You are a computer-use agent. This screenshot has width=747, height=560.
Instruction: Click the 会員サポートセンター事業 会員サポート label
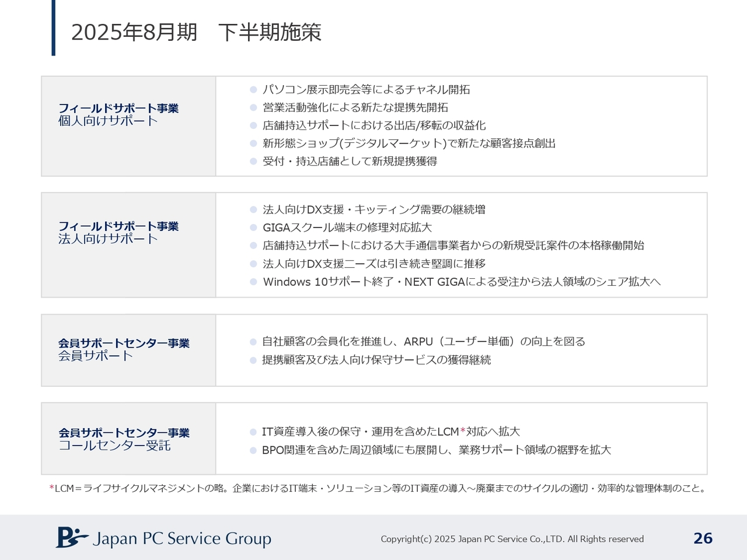[x=124, y=349]
